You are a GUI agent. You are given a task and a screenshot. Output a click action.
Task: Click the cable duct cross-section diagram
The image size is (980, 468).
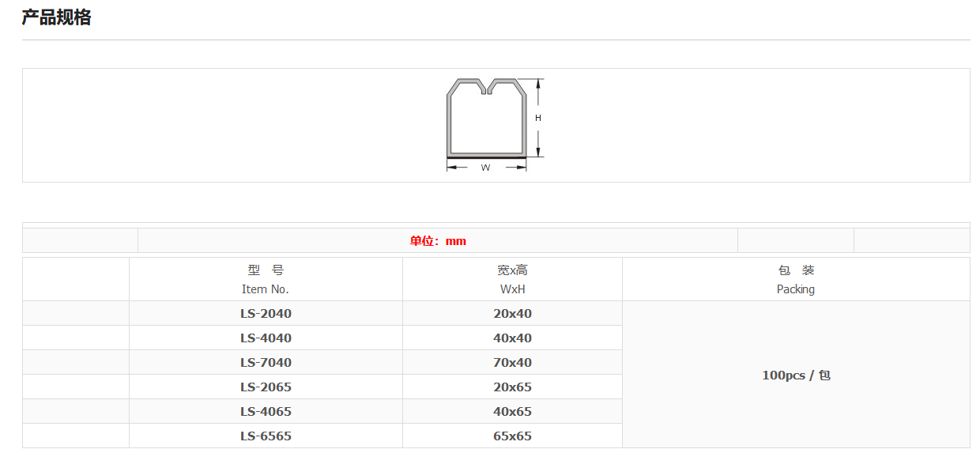coord(487,119)
